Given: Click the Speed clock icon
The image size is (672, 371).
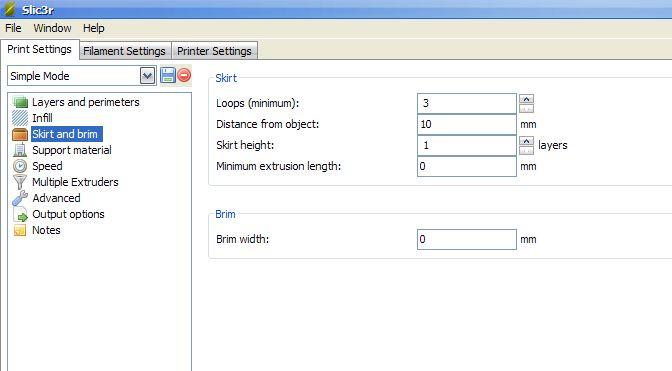Looking at the screenshot, I should (x=20, y=166).
